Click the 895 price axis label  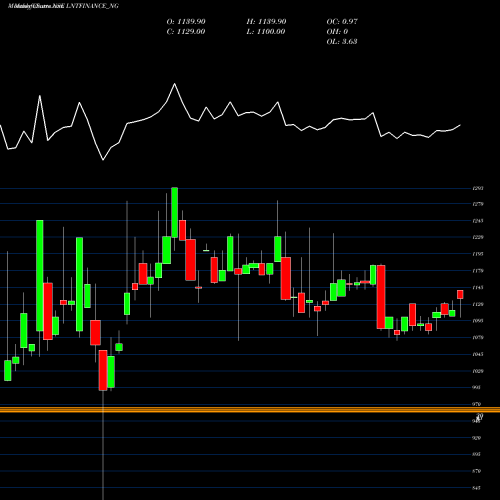477,454
